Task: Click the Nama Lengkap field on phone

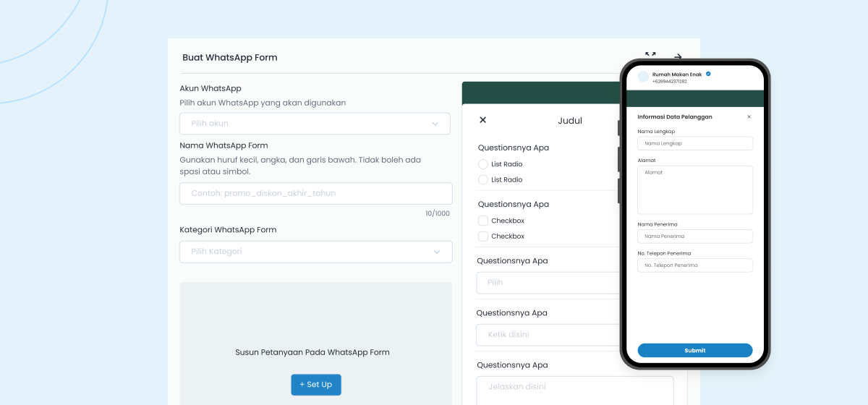Action: 694,143
